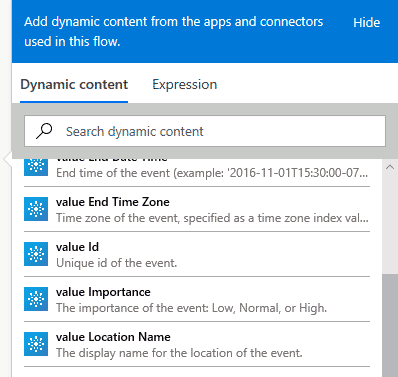Select the icon beside value End Time Zone
This screenshot has height=377, width=398.
click(x=36, y=209)
